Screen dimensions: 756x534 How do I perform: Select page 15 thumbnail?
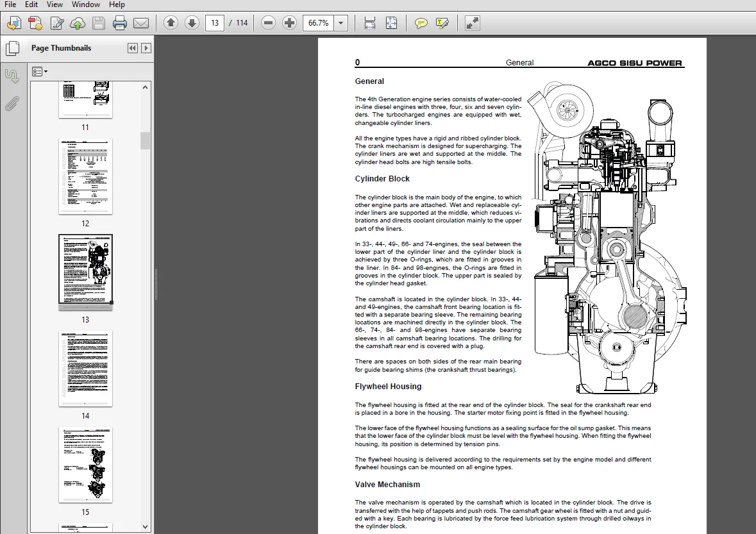[85, 465]
